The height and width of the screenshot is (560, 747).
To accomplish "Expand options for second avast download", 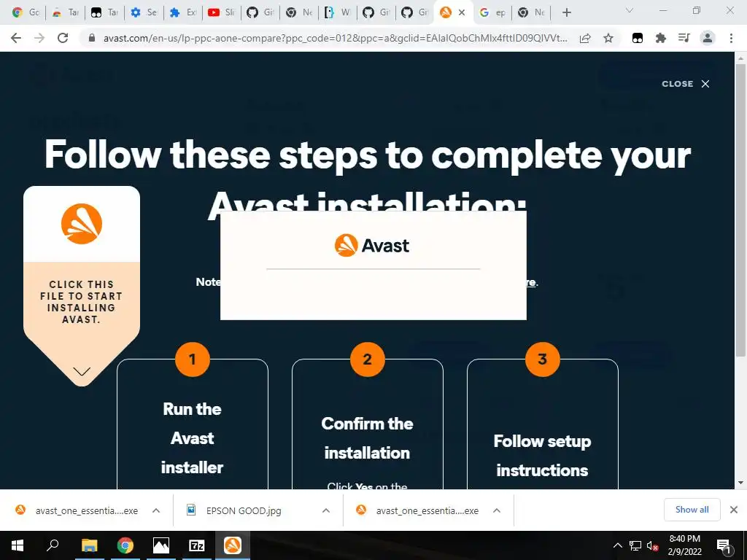I will coord(496,510).
